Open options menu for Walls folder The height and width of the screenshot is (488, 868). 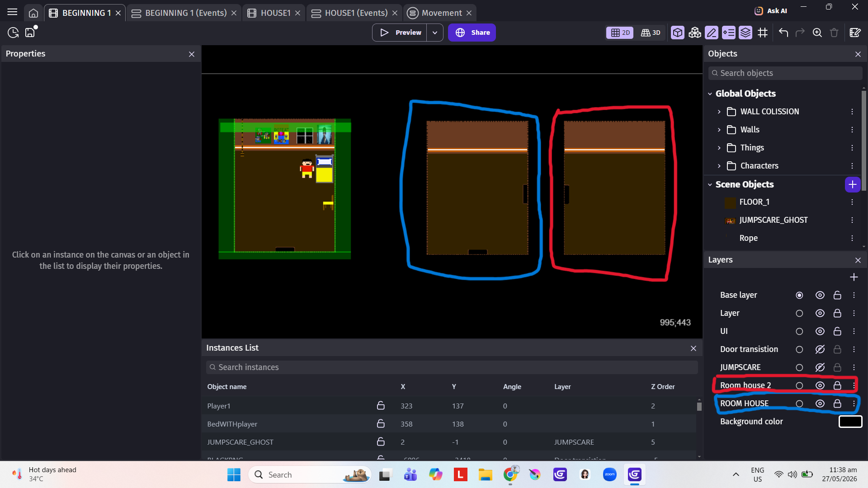point(852,130)
